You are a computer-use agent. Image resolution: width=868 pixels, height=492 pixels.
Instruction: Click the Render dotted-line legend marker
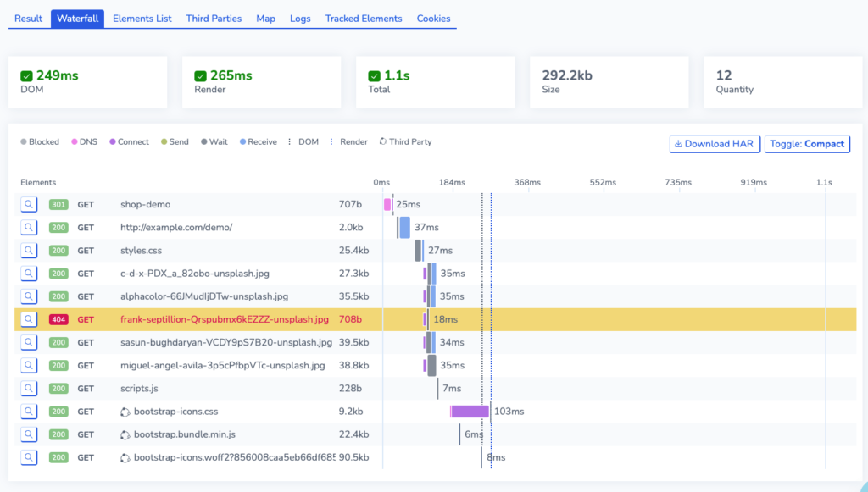click(331, 141)
